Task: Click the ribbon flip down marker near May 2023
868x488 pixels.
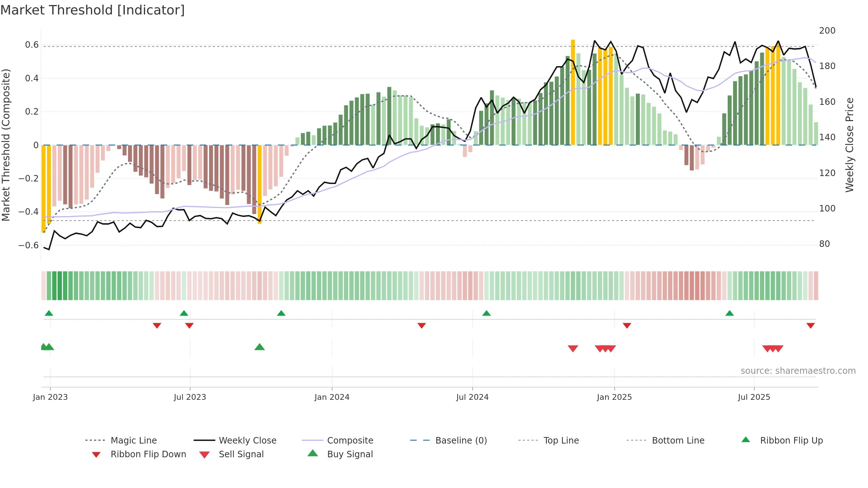Action: click(157, 326)
